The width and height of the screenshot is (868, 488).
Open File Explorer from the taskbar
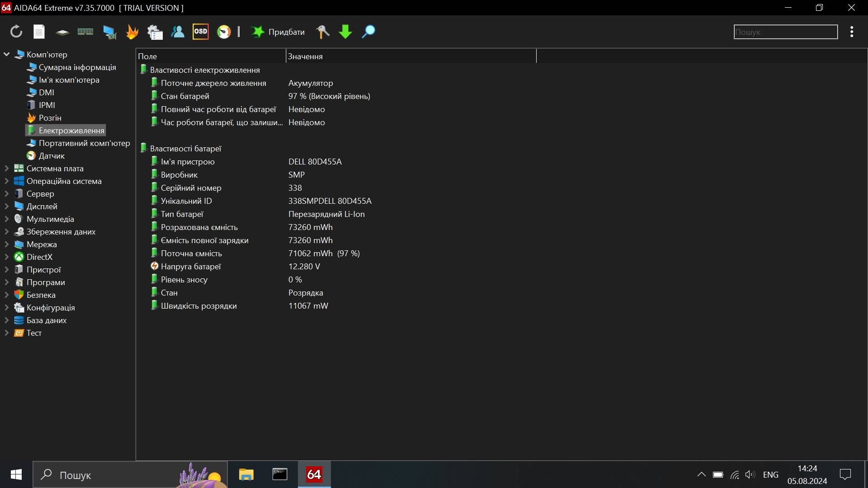(246, 474)
